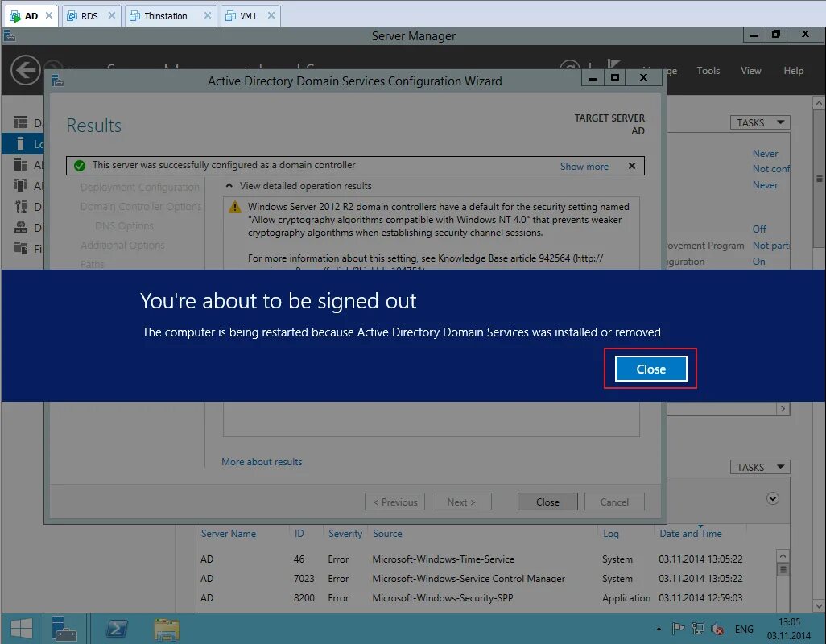826x644 pixels.
Task: Click the On link in server properties
Action: click(758, 262)
